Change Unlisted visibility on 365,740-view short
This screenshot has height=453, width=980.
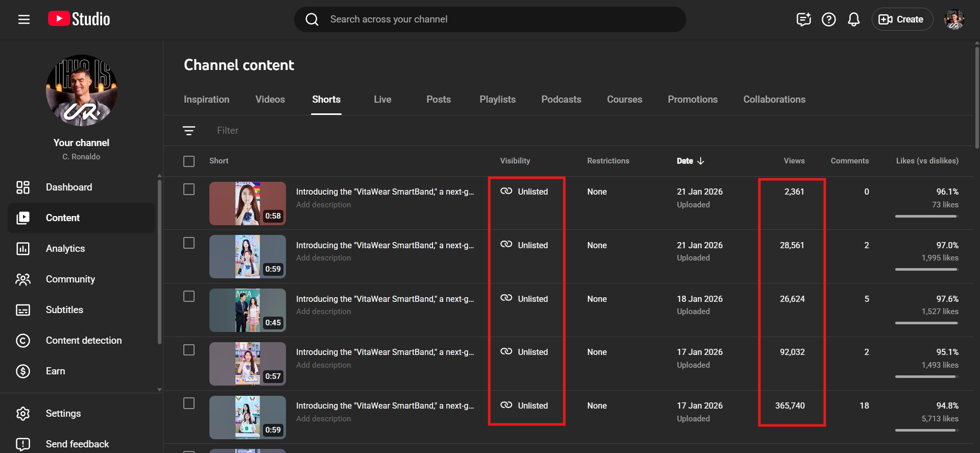(x=525, y=406)
